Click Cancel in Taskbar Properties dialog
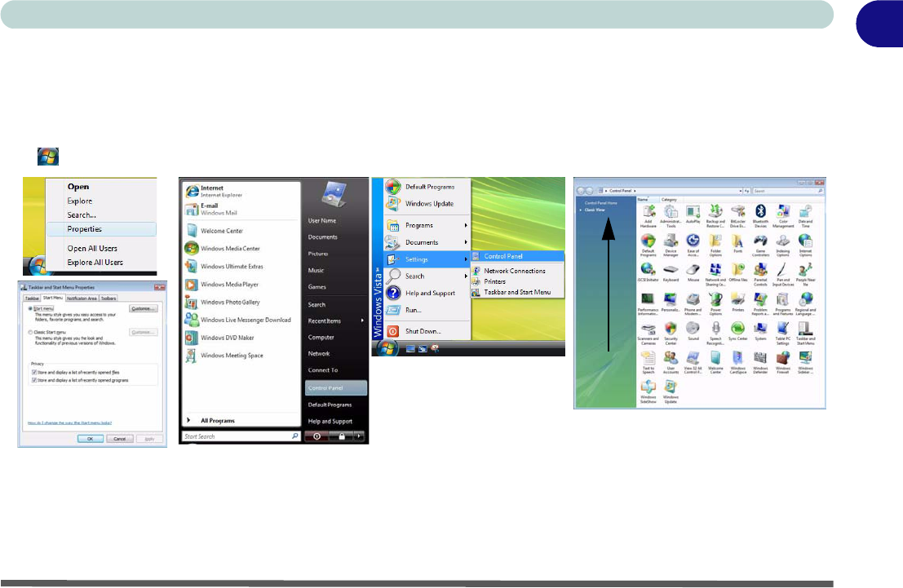The width and height of the screenshot is (903, 588). point(120,439)
